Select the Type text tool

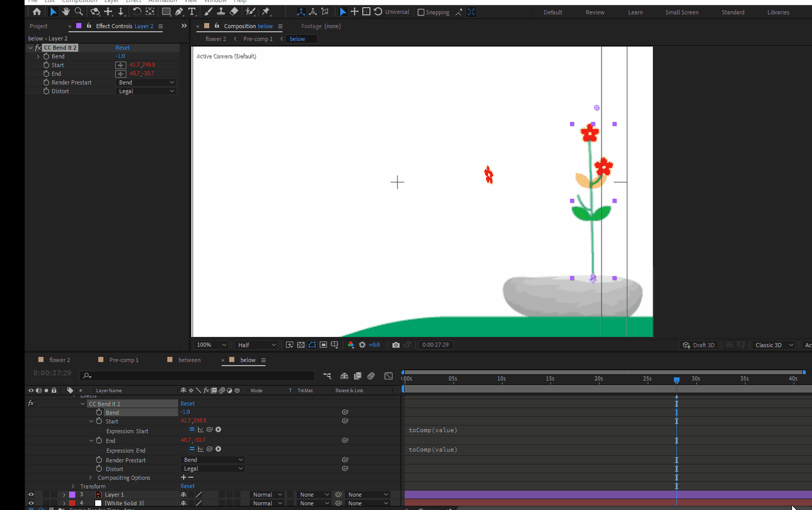click(192, 11)
